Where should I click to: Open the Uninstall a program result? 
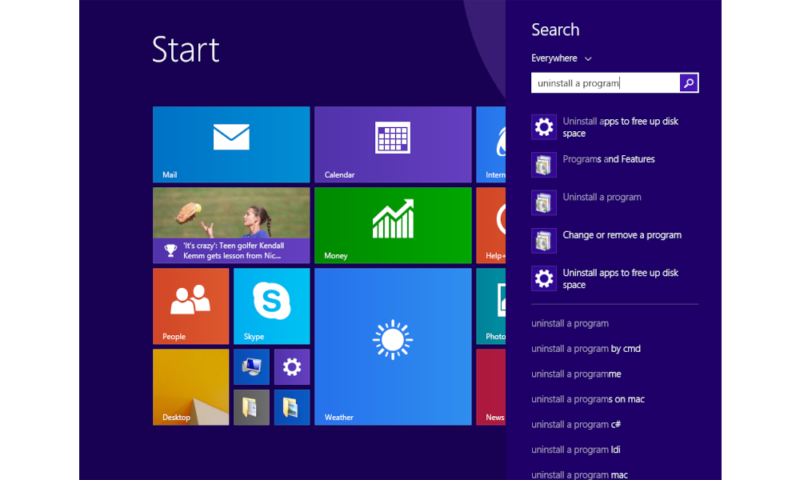click(x=615, y=203)
